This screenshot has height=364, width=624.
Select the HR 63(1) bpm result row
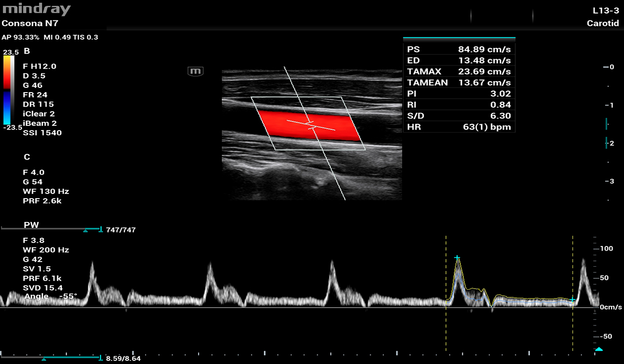click(x=459, y=127)
